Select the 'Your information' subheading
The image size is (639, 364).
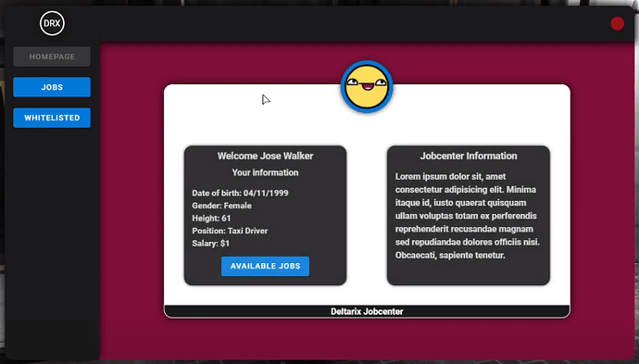(265, 173)
